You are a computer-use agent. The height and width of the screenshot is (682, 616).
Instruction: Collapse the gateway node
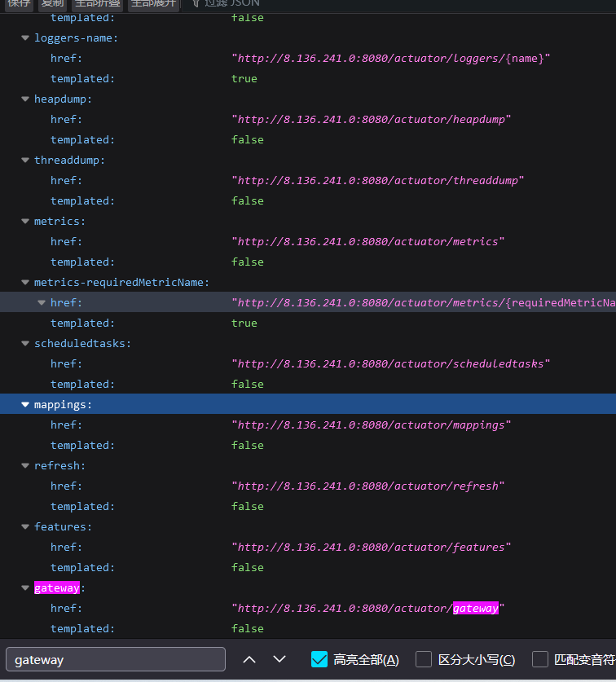point(25,588)
